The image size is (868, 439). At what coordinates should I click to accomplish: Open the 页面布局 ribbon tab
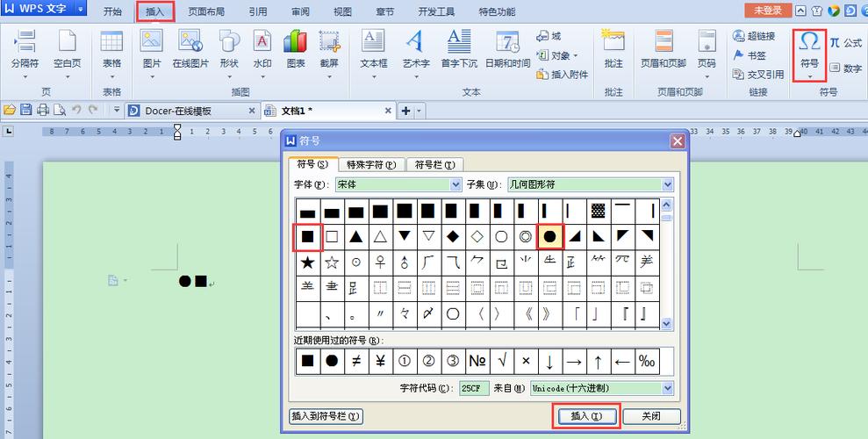206,11
